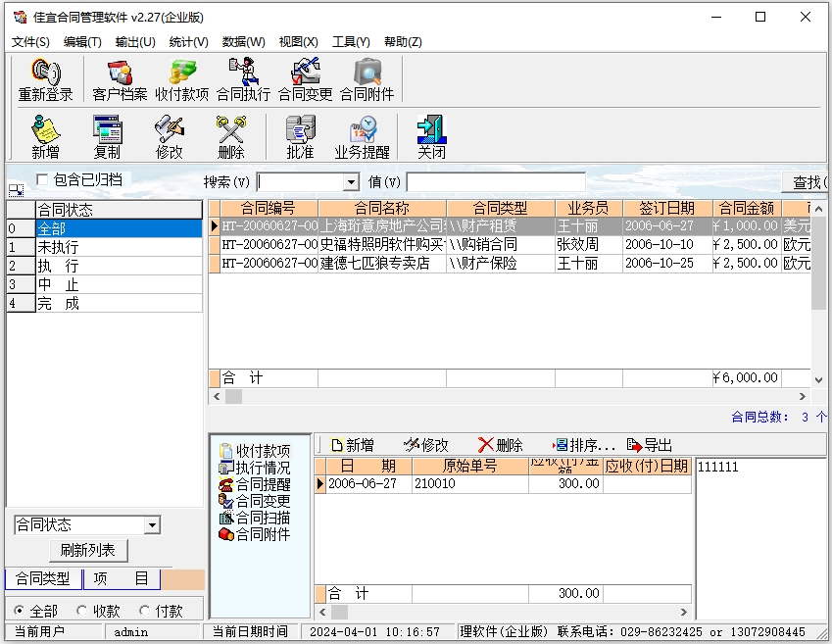Expand the 搜索 search field dropdown
The image size is (832, 644).
pyautogui.click(x=351, y=182)
